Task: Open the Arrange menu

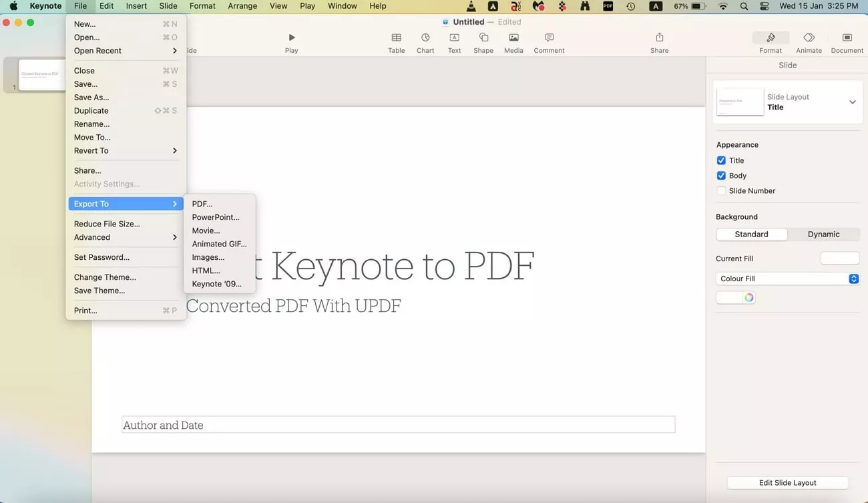Action: pyautogui.click(x=242, y=5)
